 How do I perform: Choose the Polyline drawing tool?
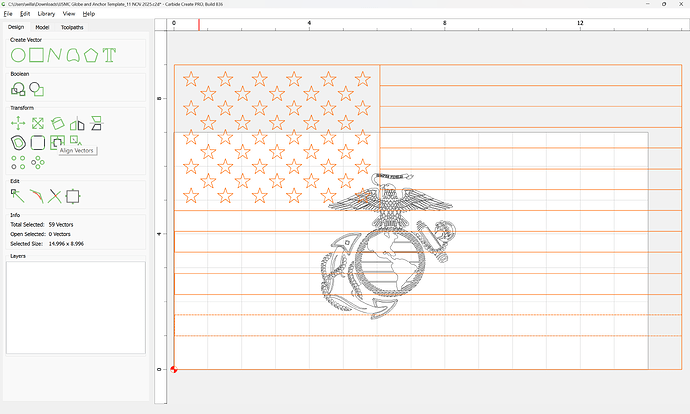[54, 53]
